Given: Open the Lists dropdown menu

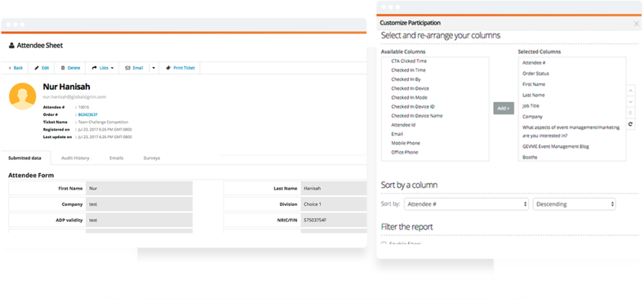Looking at the screenshot, I should (103, 68).
